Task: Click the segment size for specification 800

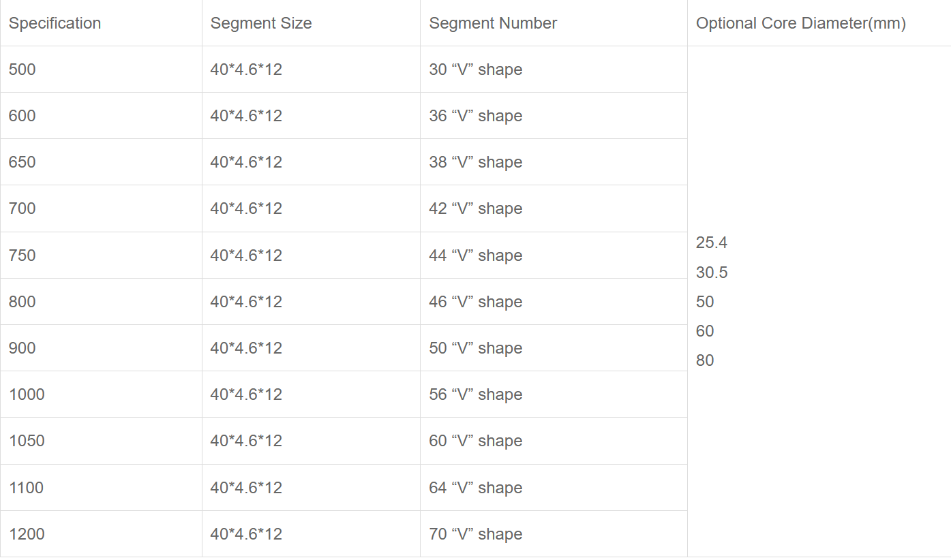Action: pos(246,302)
